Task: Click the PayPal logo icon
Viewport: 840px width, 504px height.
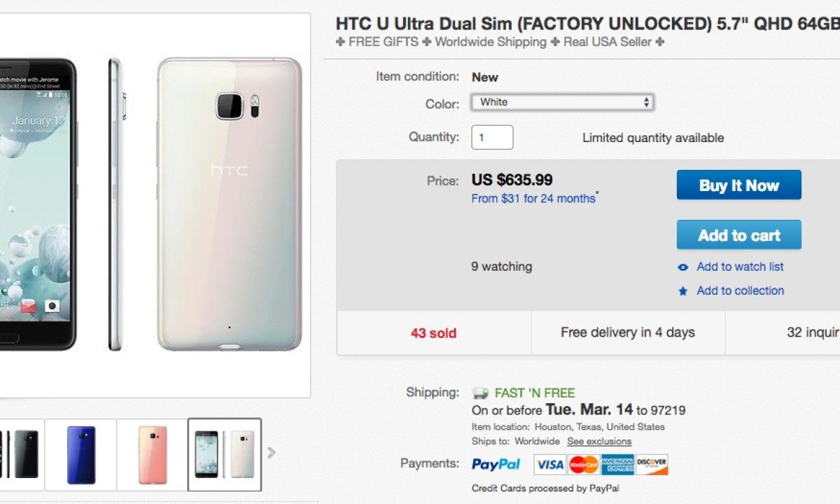Action: click(x=496, y=464)
